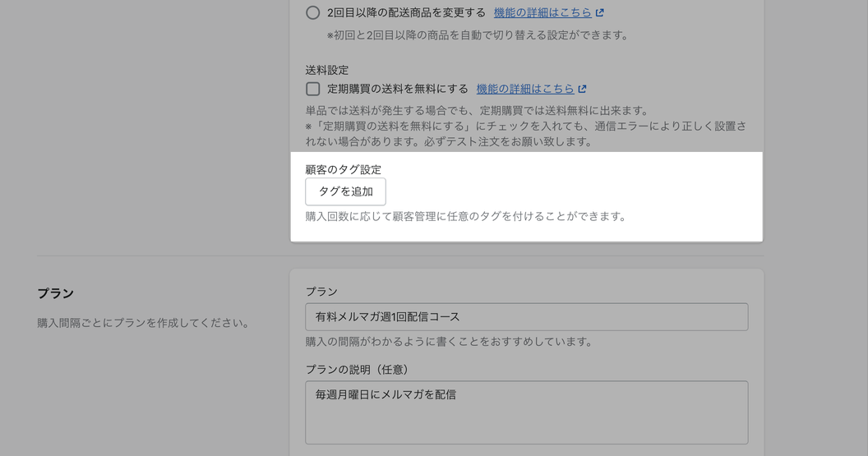Select the 2回目以降の配送商品を変更する radio button
This screenshot has height=456, width=868.
312,13
